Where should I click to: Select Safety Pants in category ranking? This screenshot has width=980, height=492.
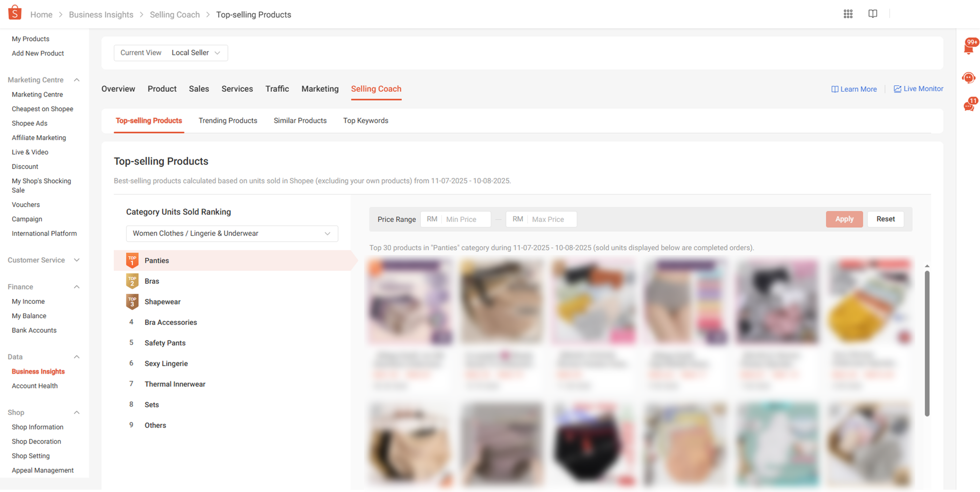tap(165, 343)
